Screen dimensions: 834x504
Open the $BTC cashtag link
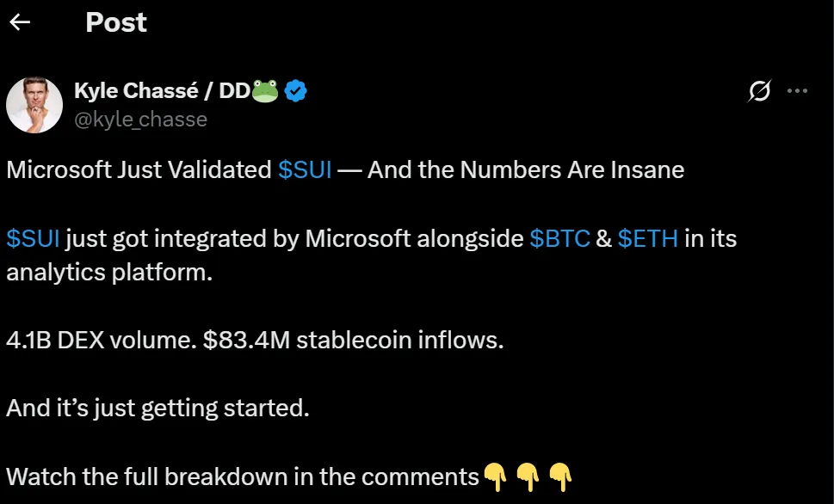[559, 238]
